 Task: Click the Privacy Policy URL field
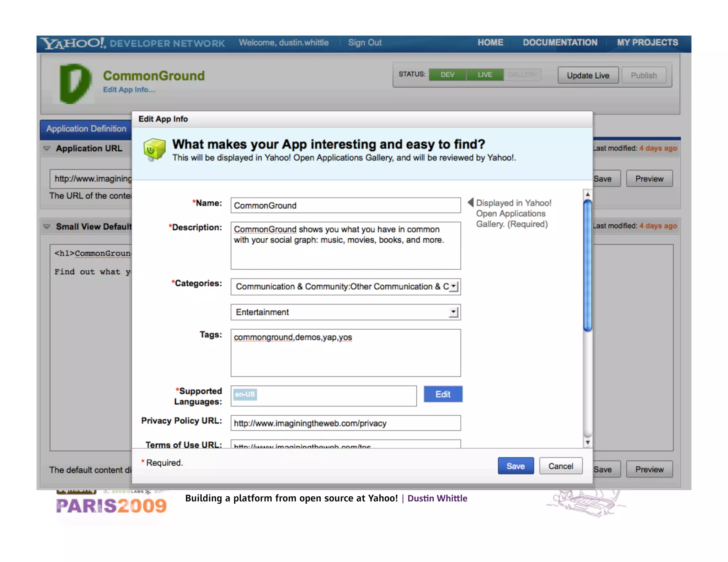pos(346,423)
